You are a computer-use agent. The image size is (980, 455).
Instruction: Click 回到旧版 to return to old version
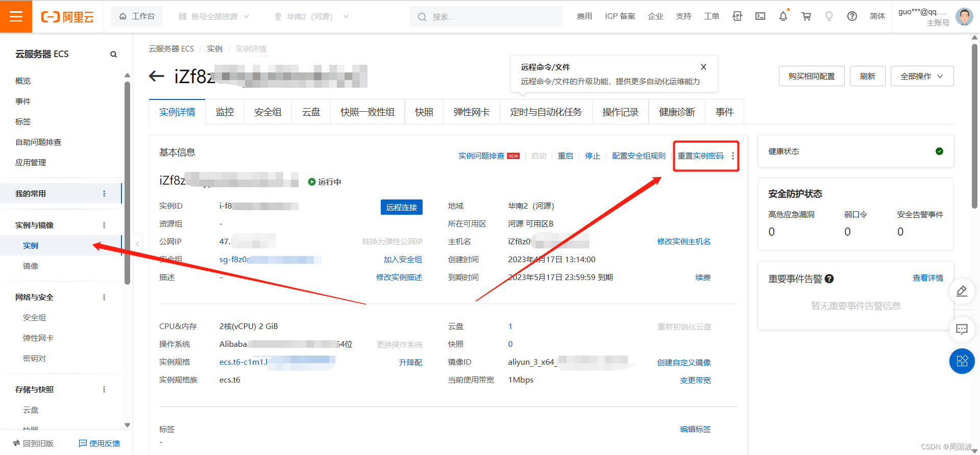point(33,443)
